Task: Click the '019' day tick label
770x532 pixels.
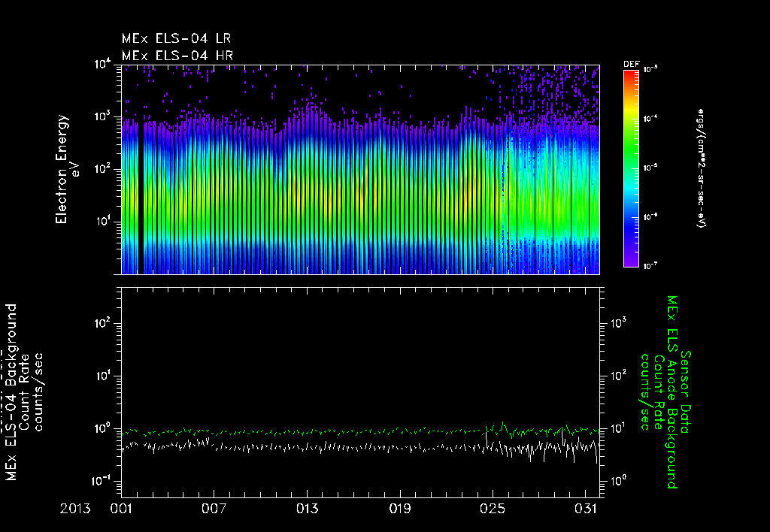Action: click(x=400, y=509)
